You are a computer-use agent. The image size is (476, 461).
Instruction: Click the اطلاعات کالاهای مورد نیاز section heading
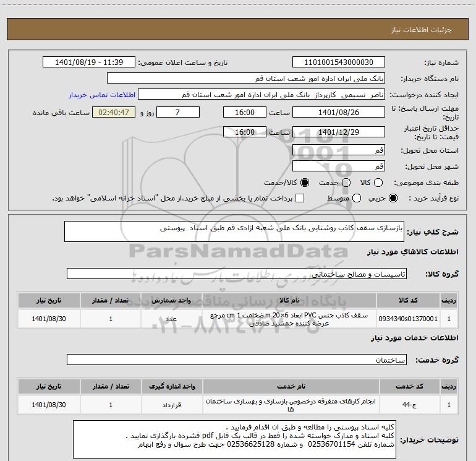click(413, 252)
